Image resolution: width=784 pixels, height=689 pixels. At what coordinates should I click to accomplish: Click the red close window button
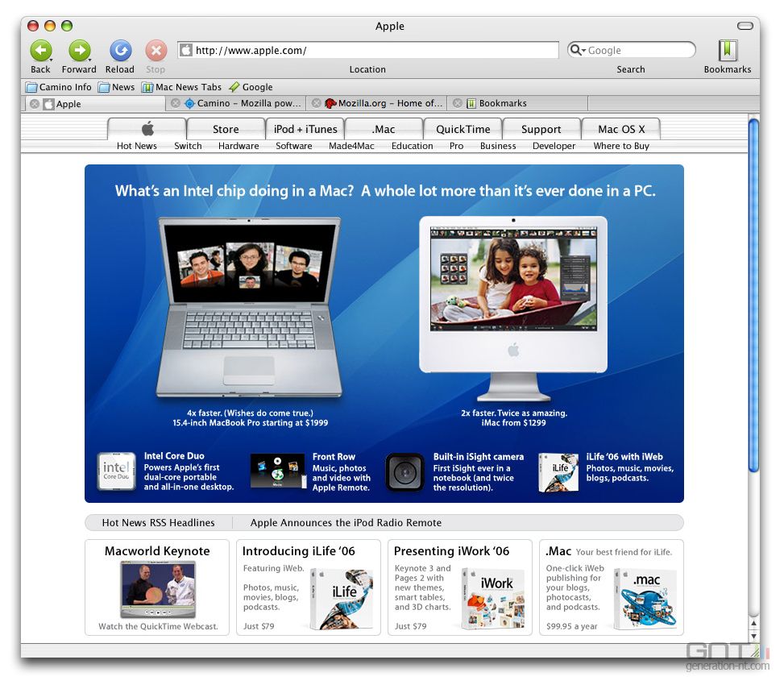tap(33, 26)
